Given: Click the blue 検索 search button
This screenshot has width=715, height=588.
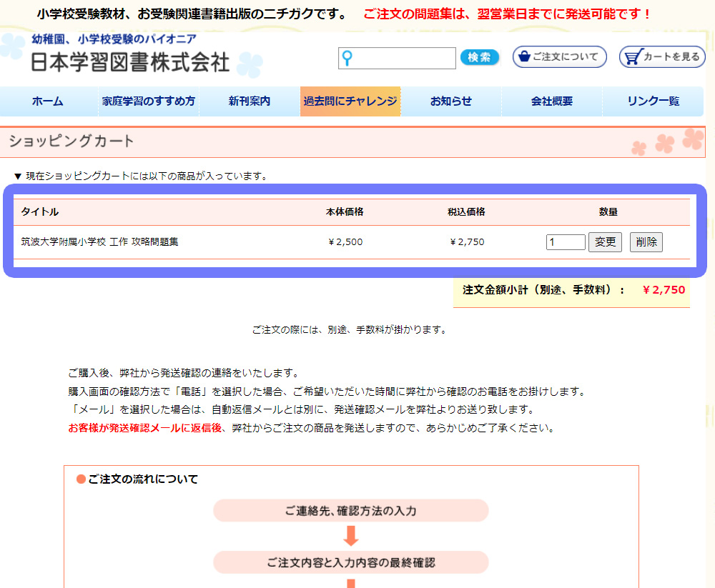Looking at the screenshot, I should [479, 57].
